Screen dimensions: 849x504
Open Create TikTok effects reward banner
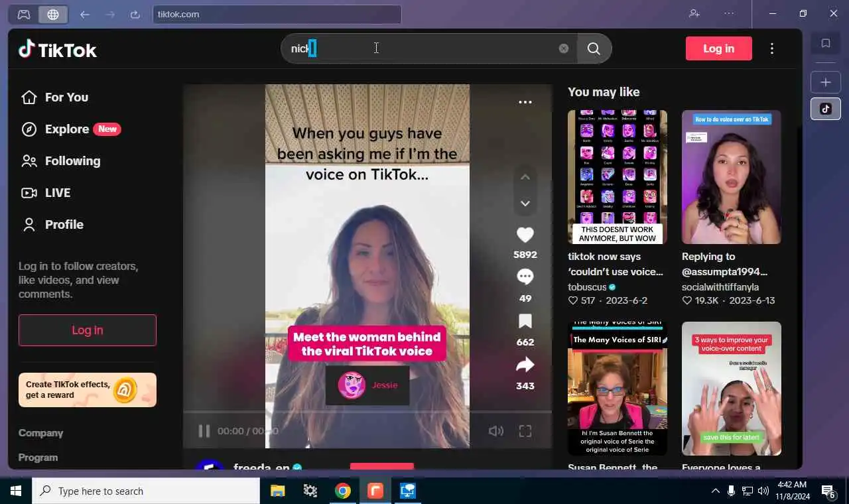88,390
